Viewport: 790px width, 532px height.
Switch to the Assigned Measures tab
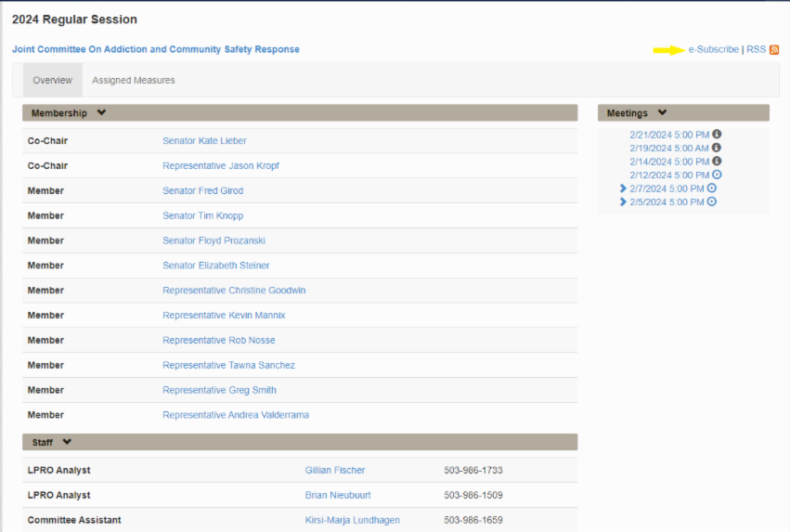134,81
